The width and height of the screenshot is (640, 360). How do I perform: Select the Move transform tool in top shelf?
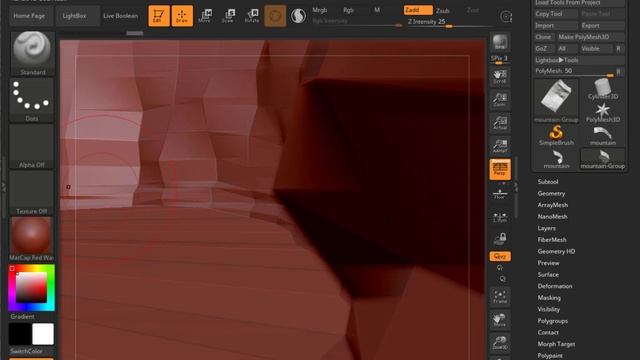[205, 16]
